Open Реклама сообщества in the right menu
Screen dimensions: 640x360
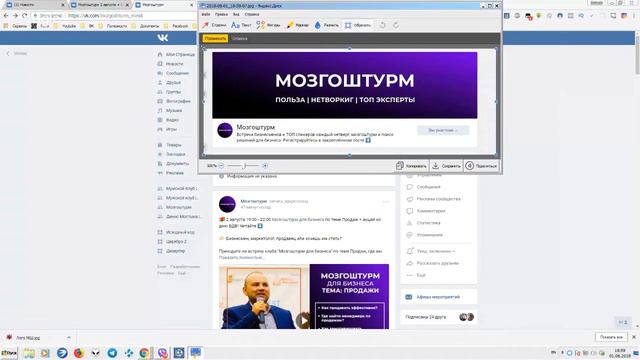pos(433,199)
